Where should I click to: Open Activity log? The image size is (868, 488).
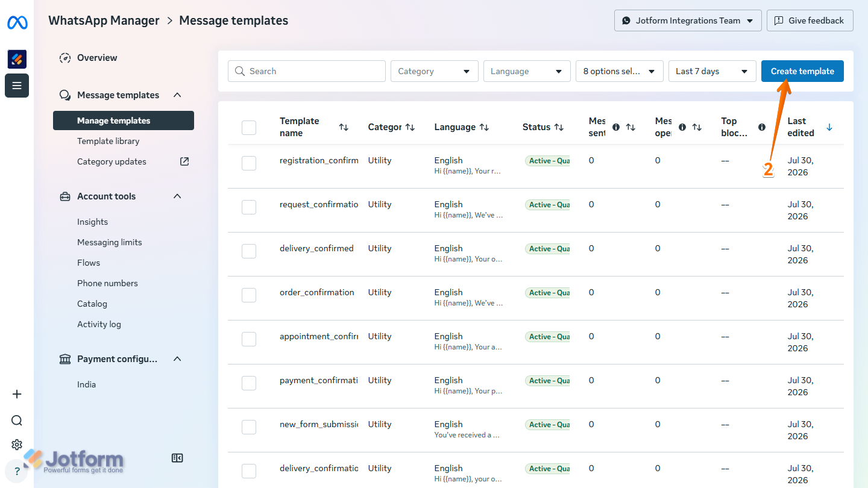click(x=99, y=324)
